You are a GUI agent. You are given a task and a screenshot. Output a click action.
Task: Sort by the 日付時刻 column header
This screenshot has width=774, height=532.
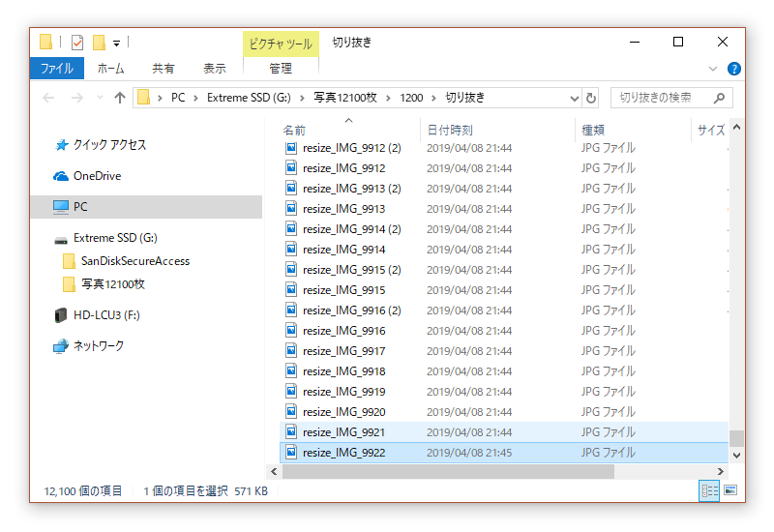450,131
